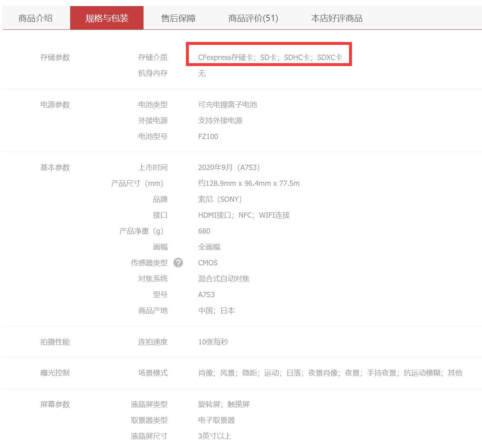The height and width of the screenshot is (448, 482).
Task: Click the highlighted CFexpress存储卡 storage text
Action: coord(269,57)
